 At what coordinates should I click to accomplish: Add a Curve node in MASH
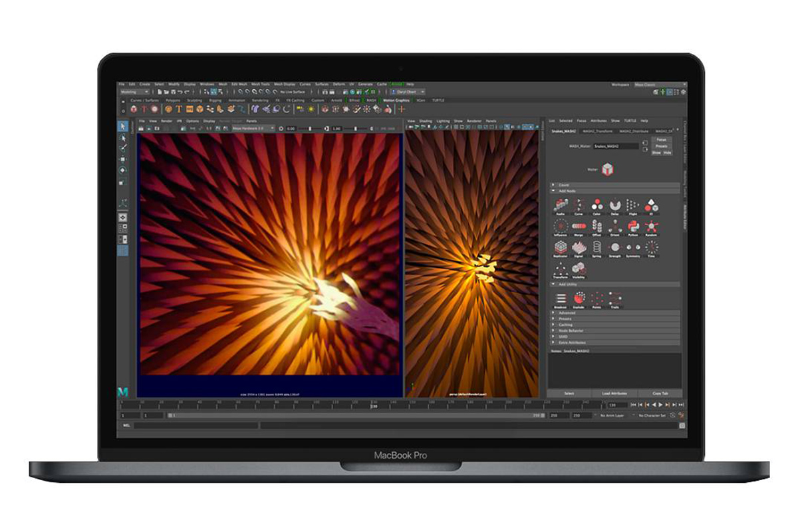tap(579, 205)
